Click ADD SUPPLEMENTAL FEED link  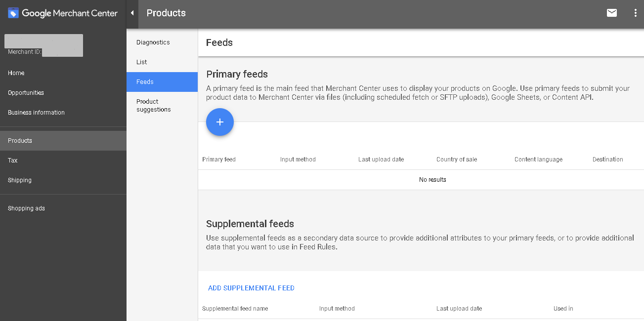(251, 288)
